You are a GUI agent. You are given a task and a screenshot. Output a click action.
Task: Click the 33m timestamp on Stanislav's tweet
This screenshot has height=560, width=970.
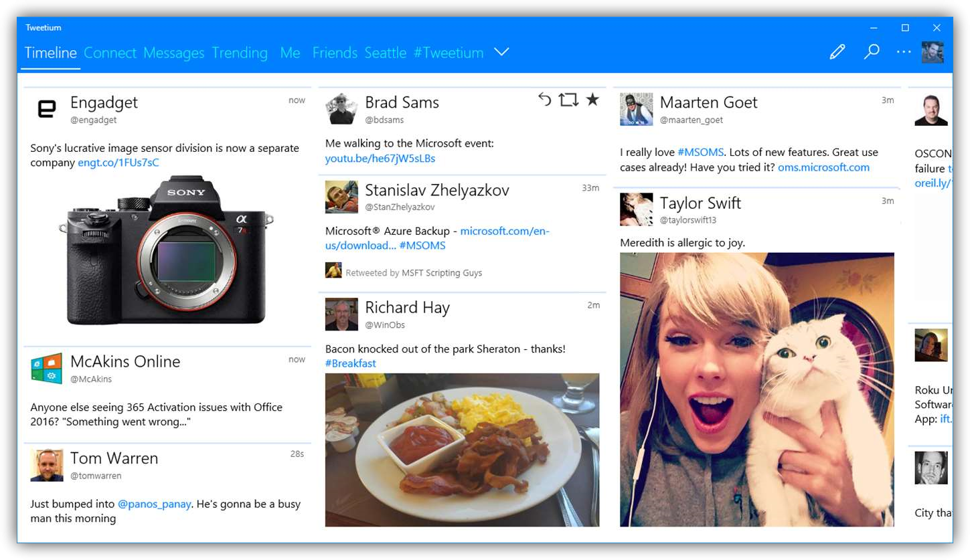tap(590, 188)
